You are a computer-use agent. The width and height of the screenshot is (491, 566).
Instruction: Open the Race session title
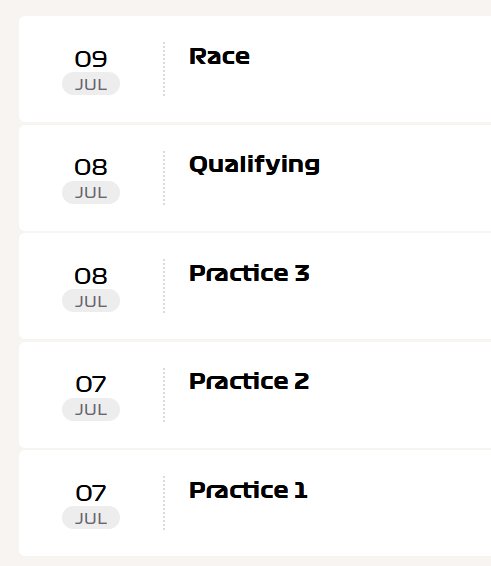pyautogui.click(x=220, y=57)
